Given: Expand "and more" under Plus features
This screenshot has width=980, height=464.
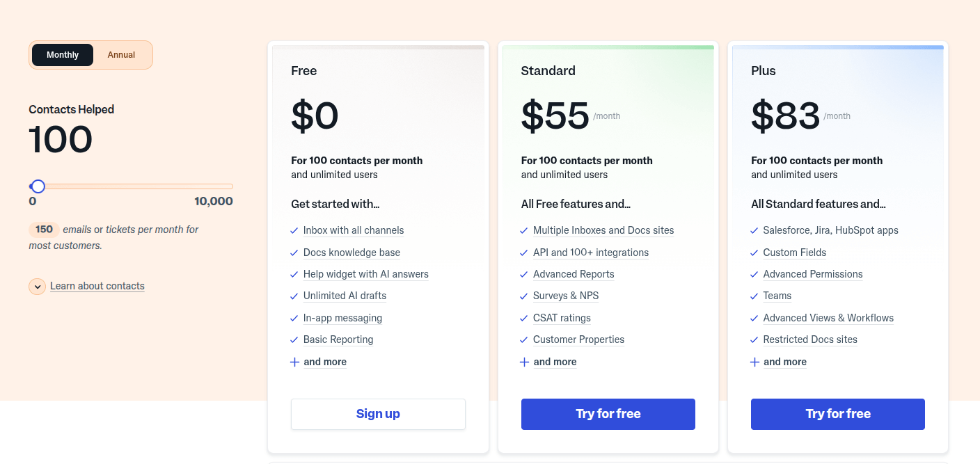Looking at the screenshot, I should pos(784,362).
